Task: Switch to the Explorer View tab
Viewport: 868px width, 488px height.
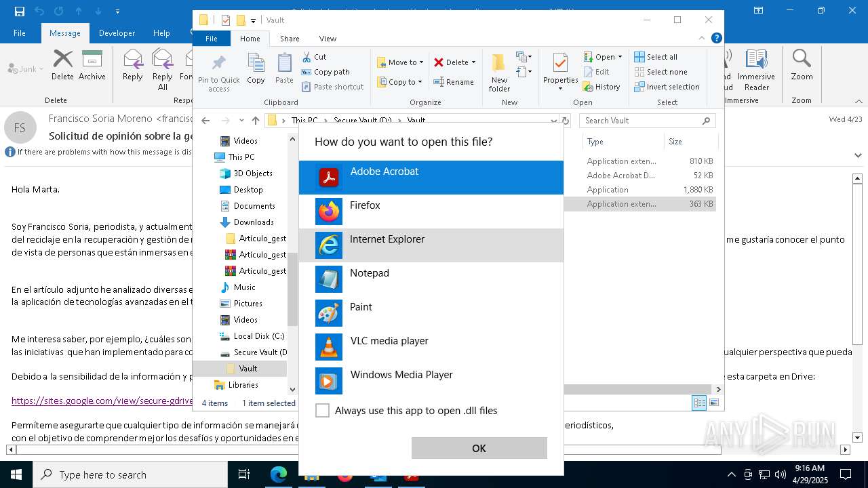Action: pos(328,39)
